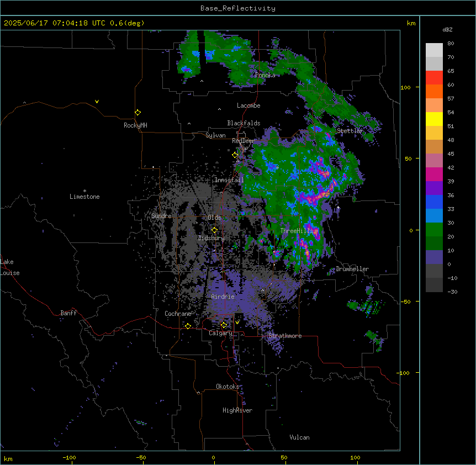Screen dimensions: 476x465
Task: Click the km unit label beside the timestamp row
Action: coord(411,23)
